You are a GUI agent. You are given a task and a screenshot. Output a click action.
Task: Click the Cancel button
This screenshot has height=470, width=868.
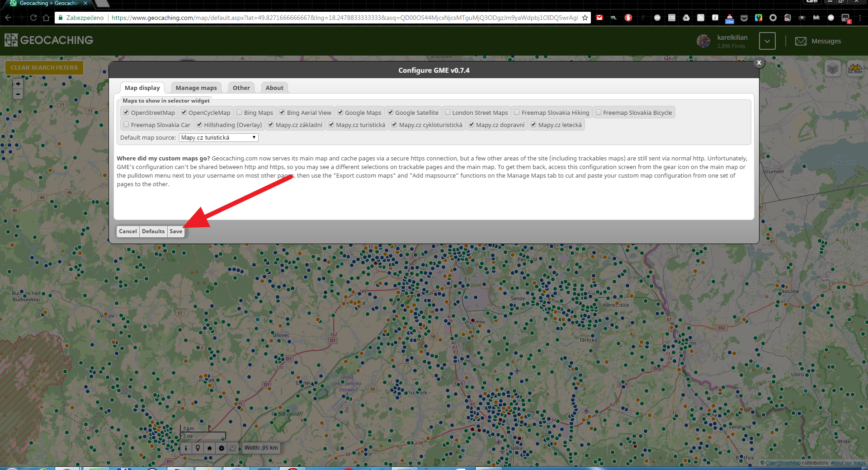[x=128, y=231]
